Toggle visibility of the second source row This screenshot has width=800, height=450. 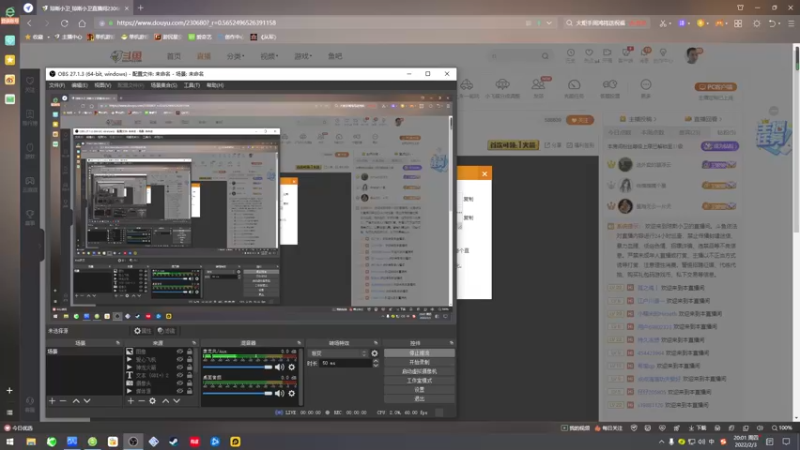(180, 359)
